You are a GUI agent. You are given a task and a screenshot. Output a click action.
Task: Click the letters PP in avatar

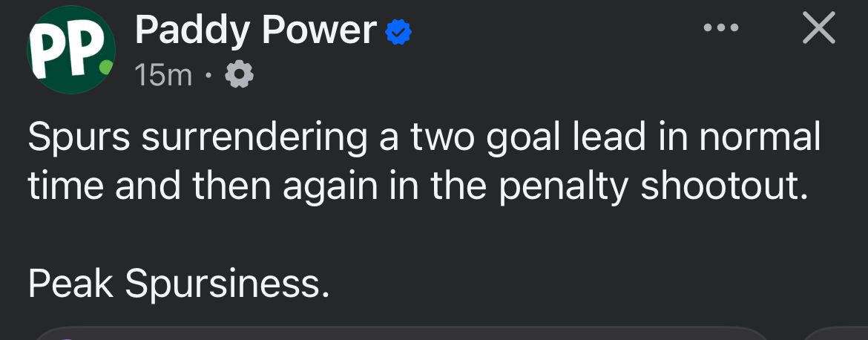tap(67, 50)
